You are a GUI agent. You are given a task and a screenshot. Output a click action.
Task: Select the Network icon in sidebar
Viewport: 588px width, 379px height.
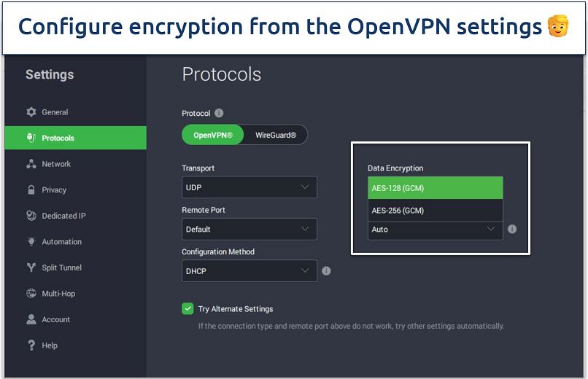[x=31, y=164]
